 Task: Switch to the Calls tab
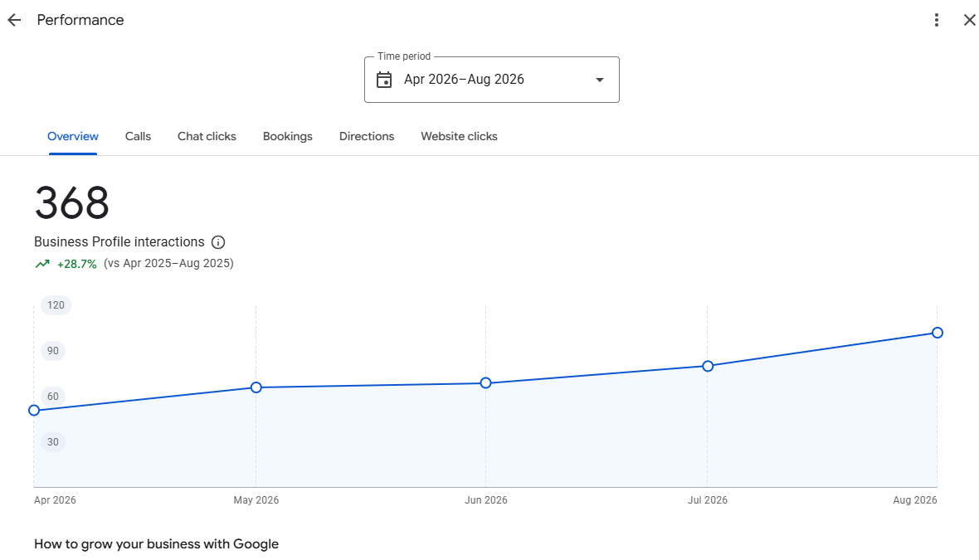(x=138, y=136)
